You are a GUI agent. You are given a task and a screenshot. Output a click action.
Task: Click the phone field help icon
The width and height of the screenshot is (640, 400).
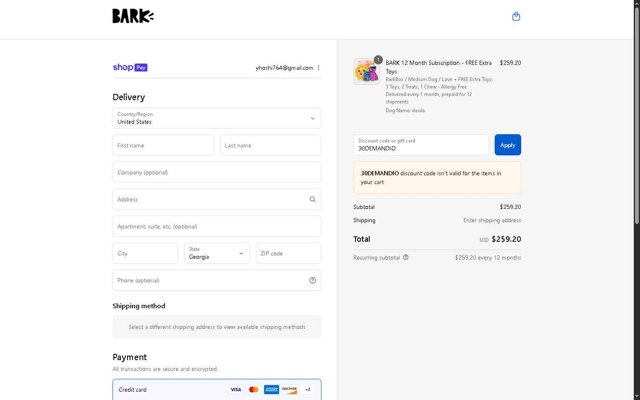point(312,280)
